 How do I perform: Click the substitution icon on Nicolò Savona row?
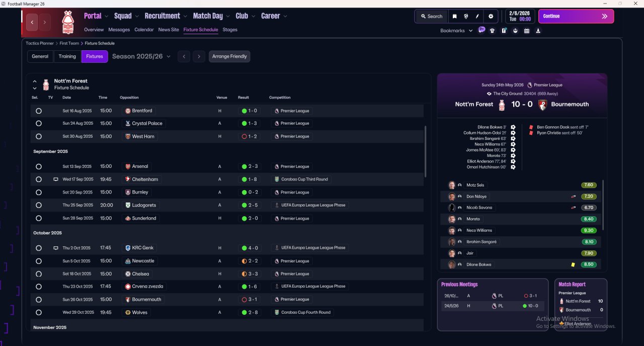click(x=573, y=208)
